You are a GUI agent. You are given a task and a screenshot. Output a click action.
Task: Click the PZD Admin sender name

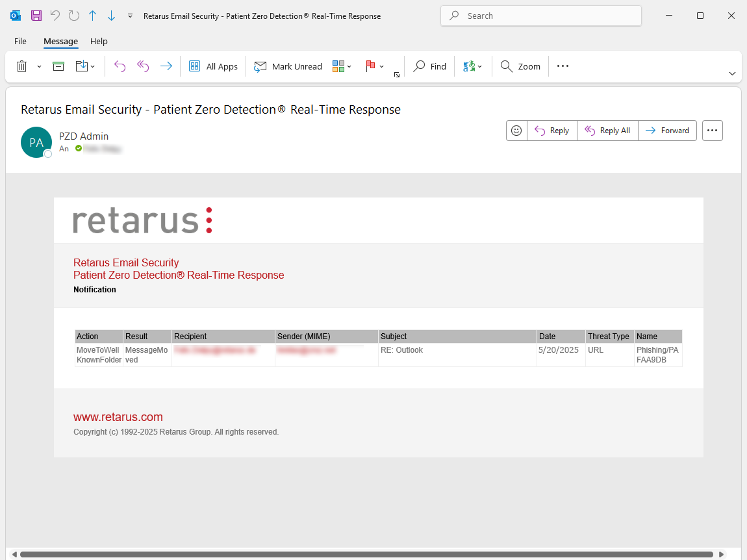pos(84,136)
